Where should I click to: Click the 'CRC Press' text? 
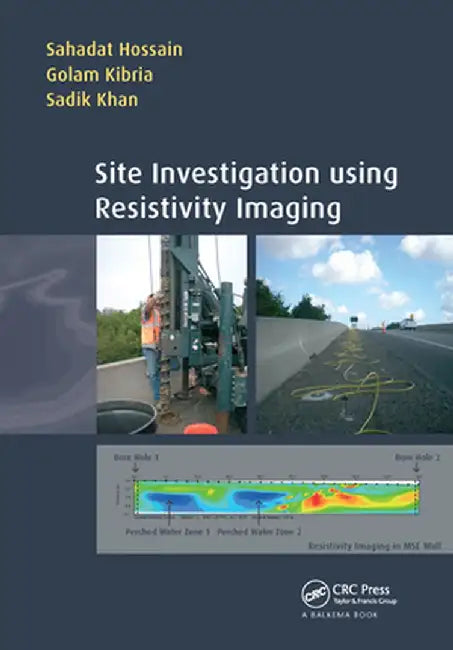tap(361, 589)
